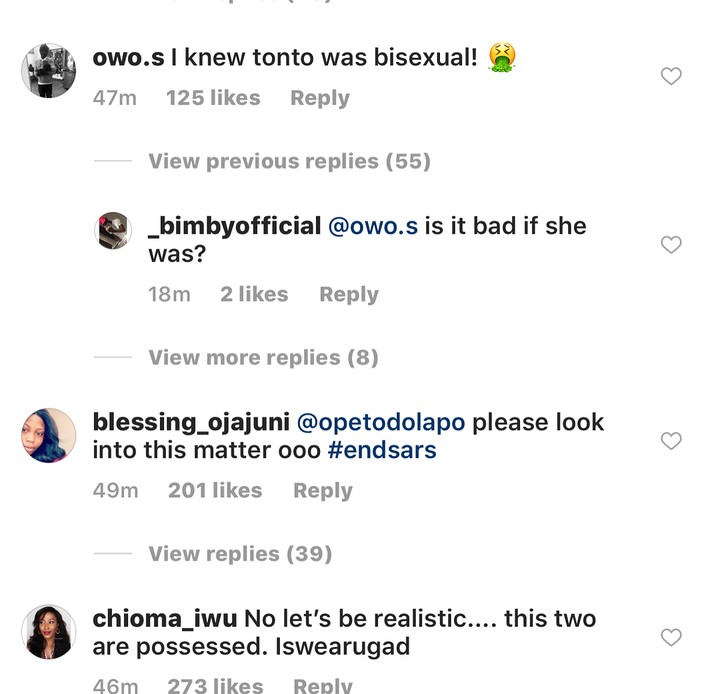Like the owo.s comment with heart
720x694 pixels.
tap(671, 76)
